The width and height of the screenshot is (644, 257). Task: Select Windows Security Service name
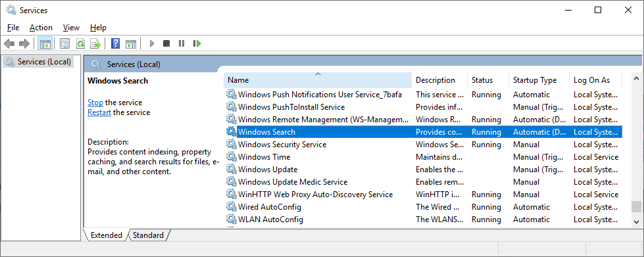click(x=282, y=145)
